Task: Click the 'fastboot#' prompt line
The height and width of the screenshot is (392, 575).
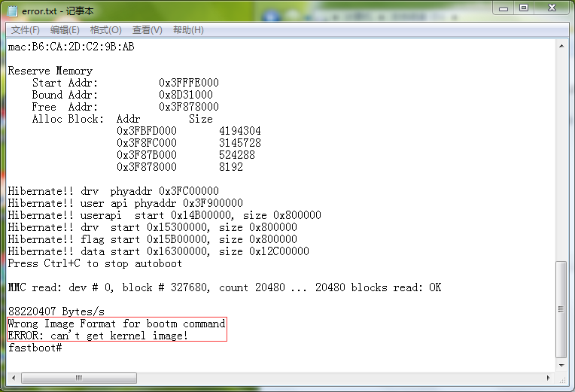Action: [35, 348]
